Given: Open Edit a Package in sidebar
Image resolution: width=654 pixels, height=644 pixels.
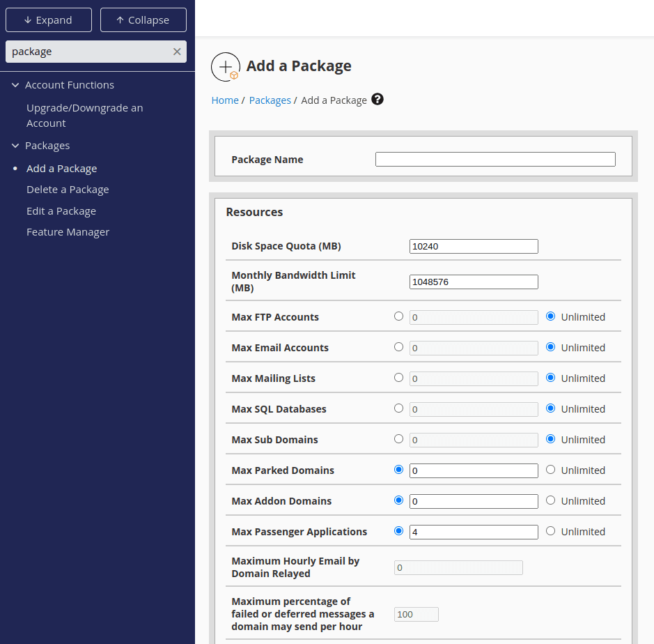Looking at the screenshot, I should [61, 211].
